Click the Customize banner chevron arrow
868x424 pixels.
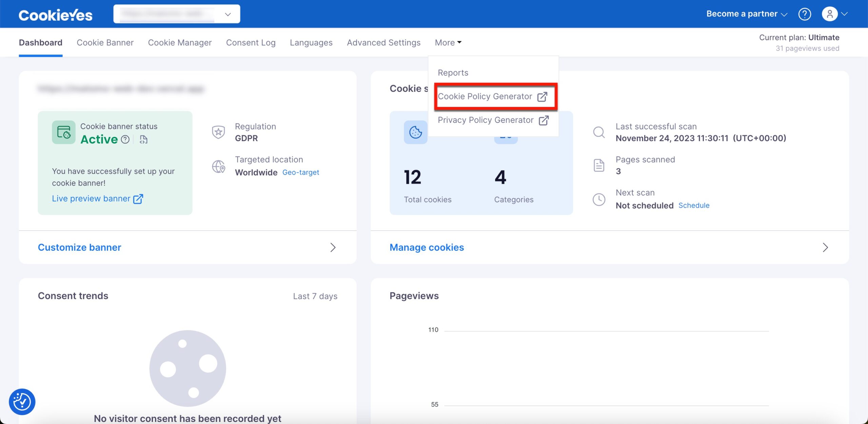pos(333,247)
